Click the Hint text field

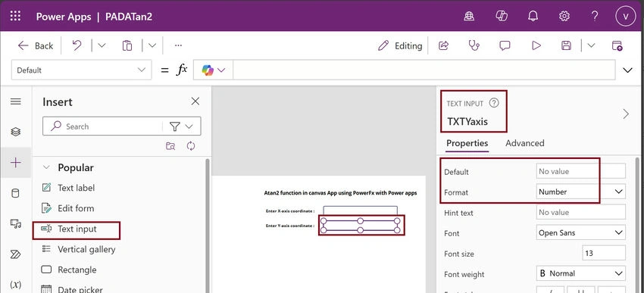click(581, 212)
